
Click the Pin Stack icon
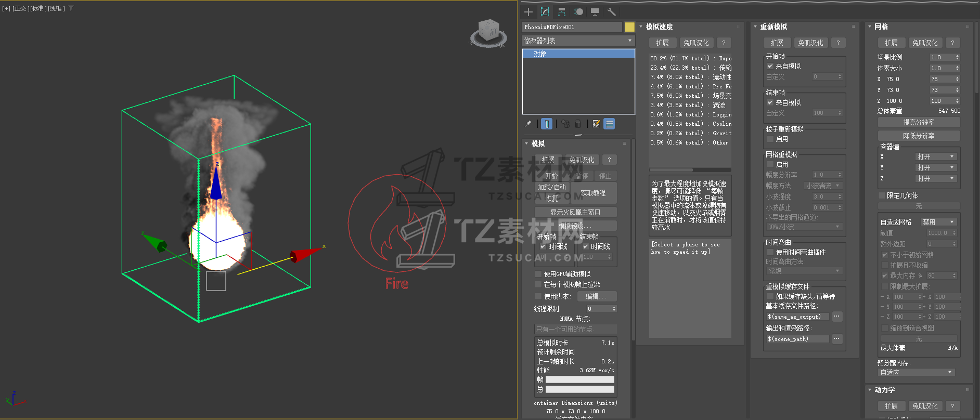(x=528, y=124)
